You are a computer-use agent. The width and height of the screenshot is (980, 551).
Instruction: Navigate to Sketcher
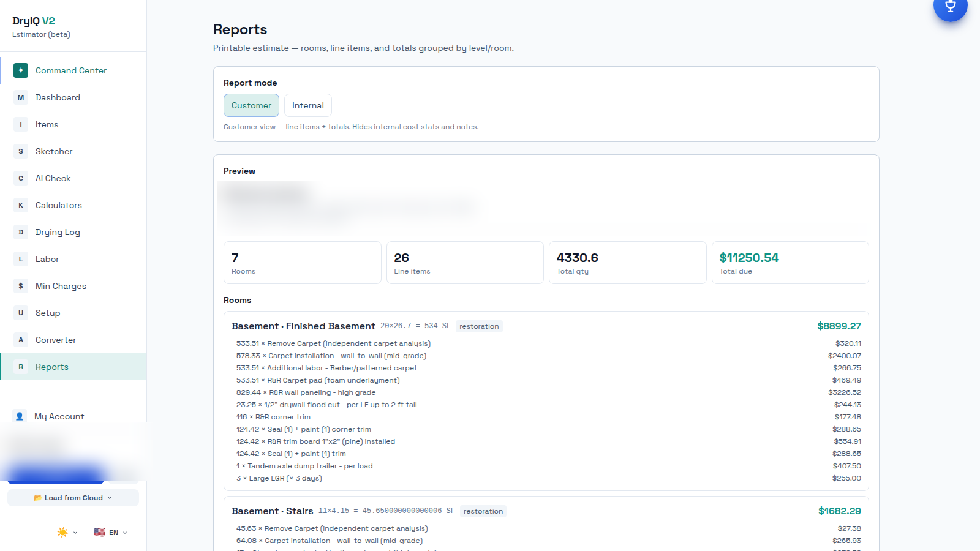coord(73,151)
